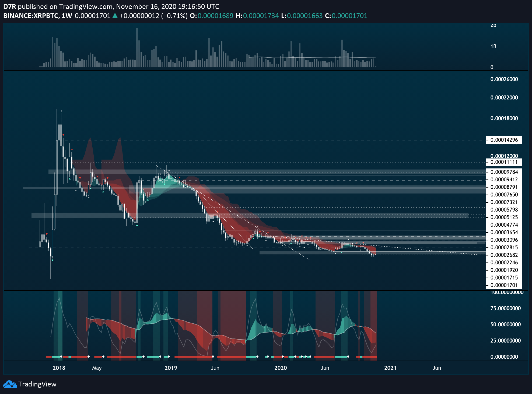Click the 0.00005125 price label

(x=504, y=217)
